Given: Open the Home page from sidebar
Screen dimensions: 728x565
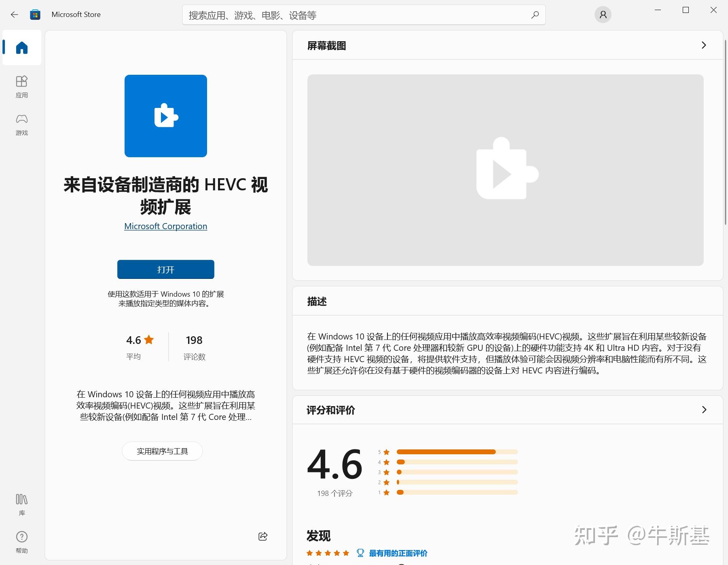Looking at the screenshot, I should 22,48.
